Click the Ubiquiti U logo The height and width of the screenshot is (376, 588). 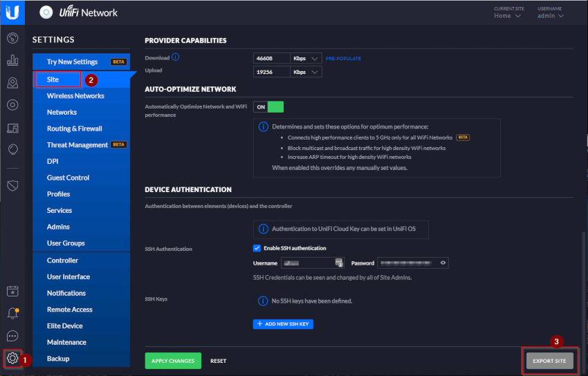12,12
